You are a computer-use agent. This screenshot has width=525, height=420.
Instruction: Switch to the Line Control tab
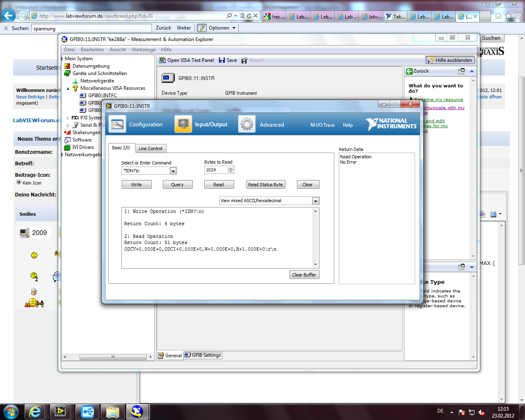pyautogui.click(x=150, y=148)
